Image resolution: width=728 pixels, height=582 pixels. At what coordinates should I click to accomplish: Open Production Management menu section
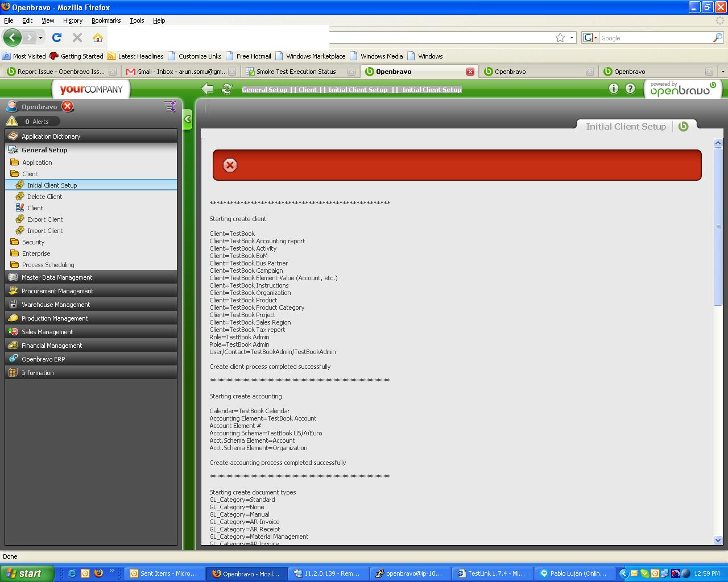(x=91, y=318)
